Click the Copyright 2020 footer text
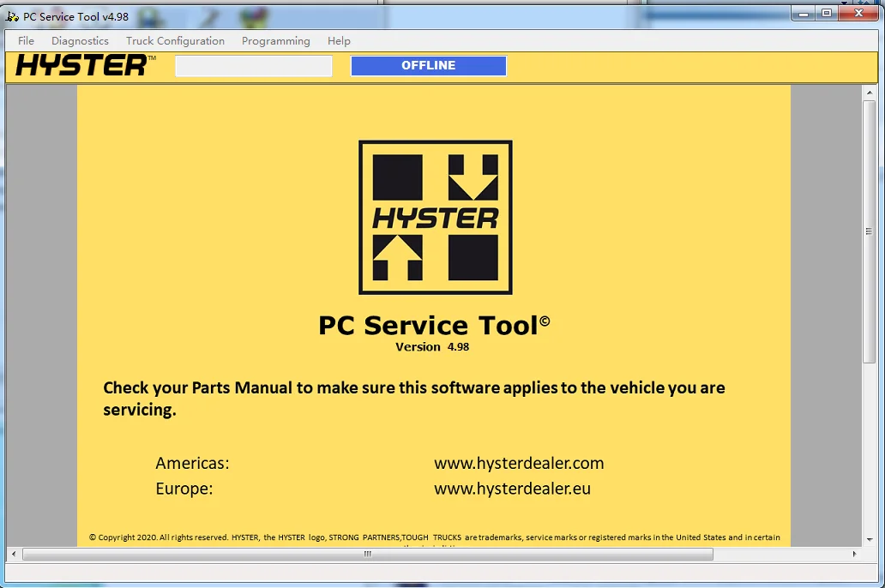The height and width of the screenshot is (588, 885). (435, 537)
